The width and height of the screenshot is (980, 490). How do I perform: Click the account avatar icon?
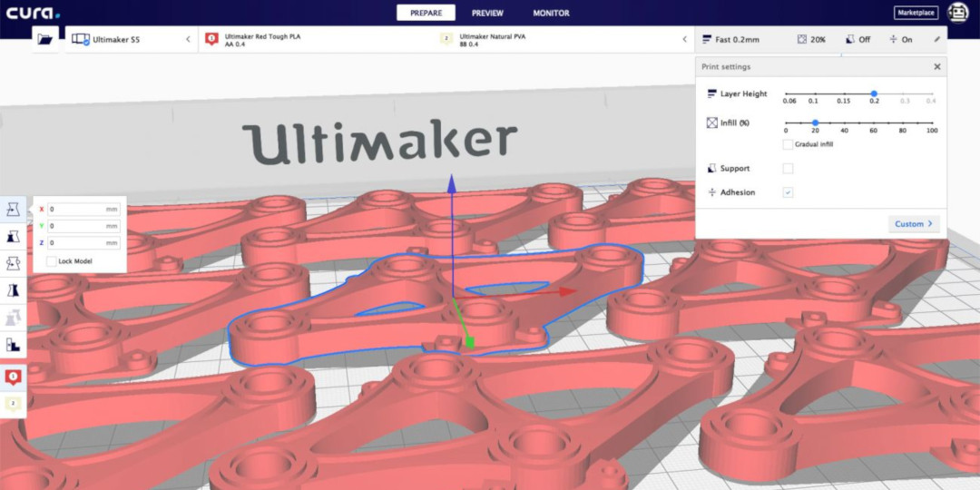pos(957,13)
